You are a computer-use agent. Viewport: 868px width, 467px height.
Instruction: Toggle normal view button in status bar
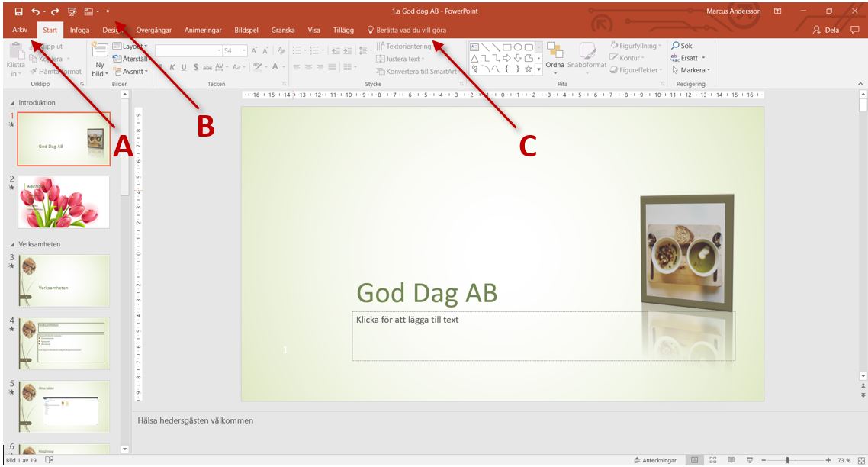click(x=694, y=460)
